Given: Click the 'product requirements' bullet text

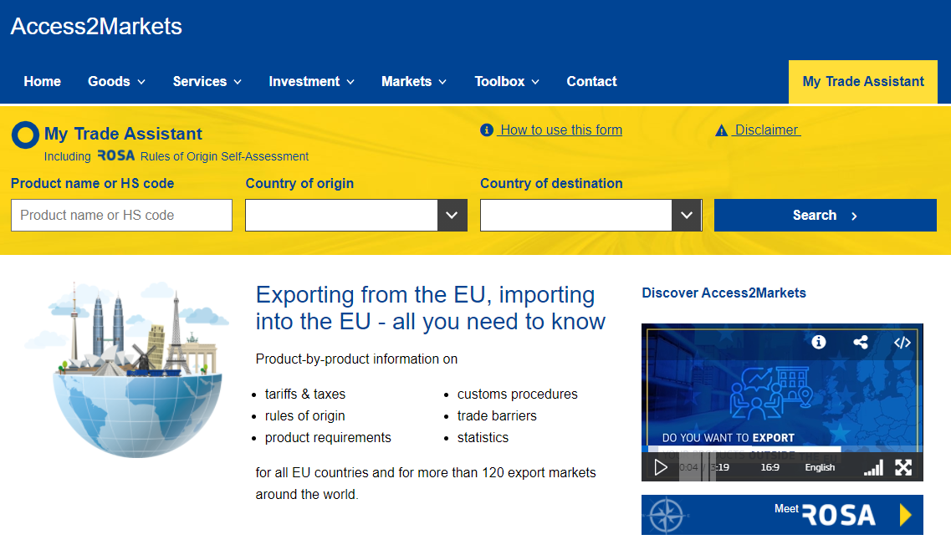Looking at the screenshot, I should tap(328, 438).
